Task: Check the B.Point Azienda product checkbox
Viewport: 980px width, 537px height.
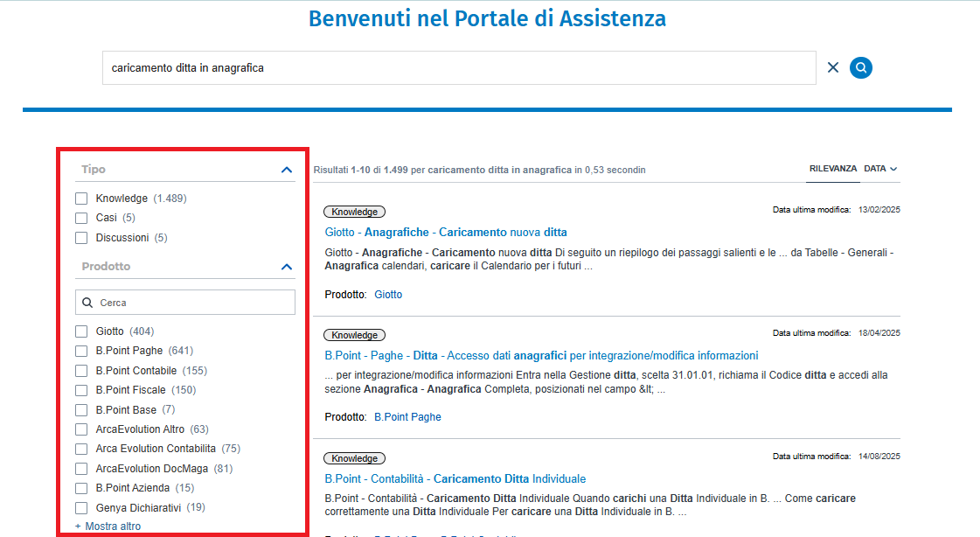Action: coord(81,488)
